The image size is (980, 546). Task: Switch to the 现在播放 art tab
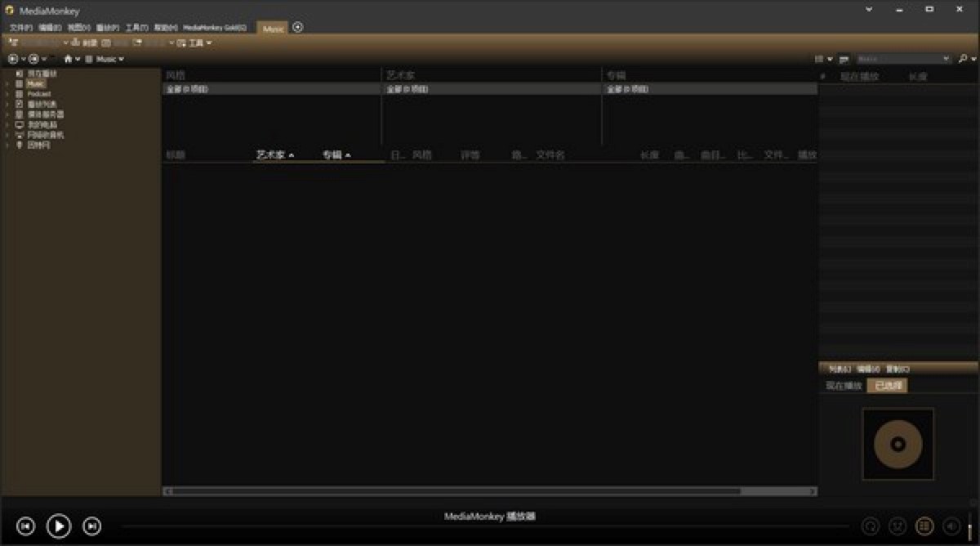pyautogui.click(x=844, y=386)
